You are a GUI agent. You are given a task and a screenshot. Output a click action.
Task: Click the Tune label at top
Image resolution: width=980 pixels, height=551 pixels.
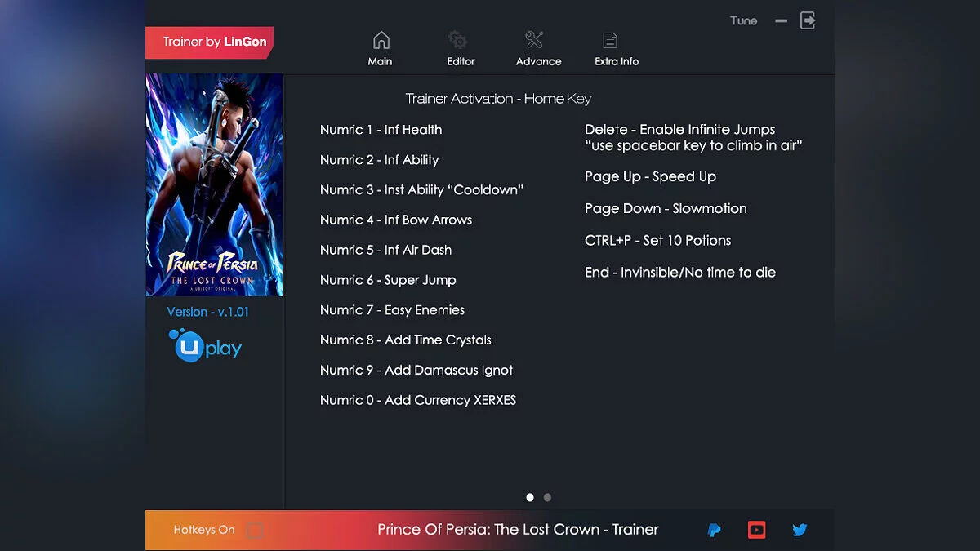tap(743, 20)
